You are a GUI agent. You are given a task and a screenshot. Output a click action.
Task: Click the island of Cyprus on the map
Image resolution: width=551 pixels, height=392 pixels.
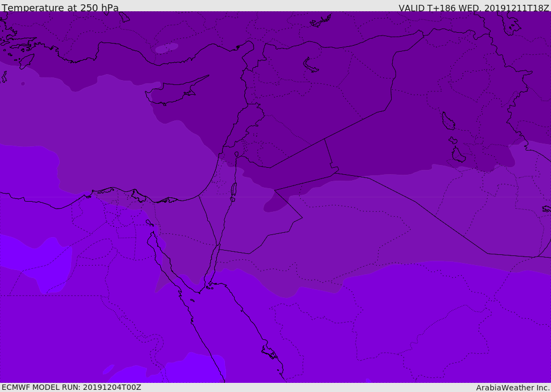173,92
